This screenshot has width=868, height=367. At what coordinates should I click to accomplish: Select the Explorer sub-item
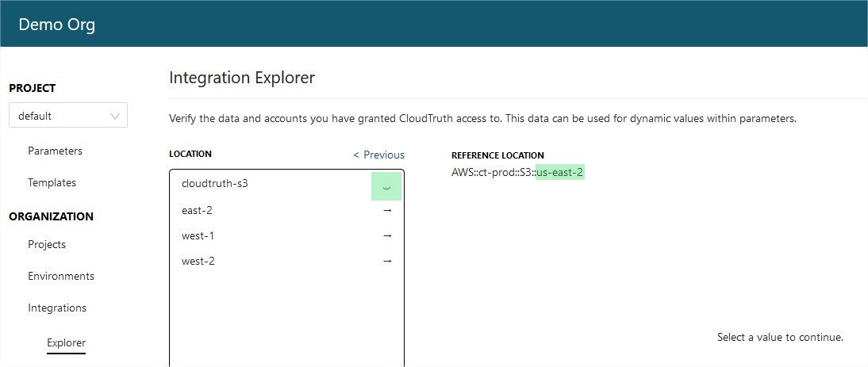(67, 342)
